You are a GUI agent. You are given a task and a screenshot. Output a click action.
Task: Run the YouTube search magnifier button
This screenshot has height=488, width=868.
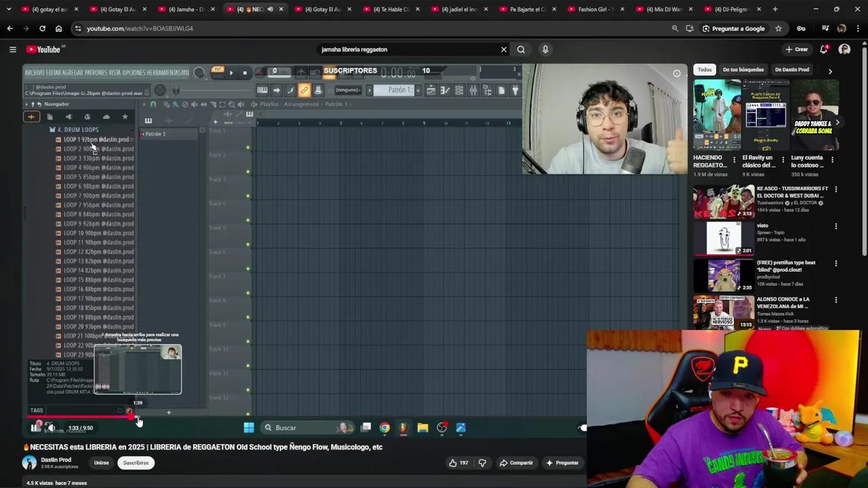point(521,49)
